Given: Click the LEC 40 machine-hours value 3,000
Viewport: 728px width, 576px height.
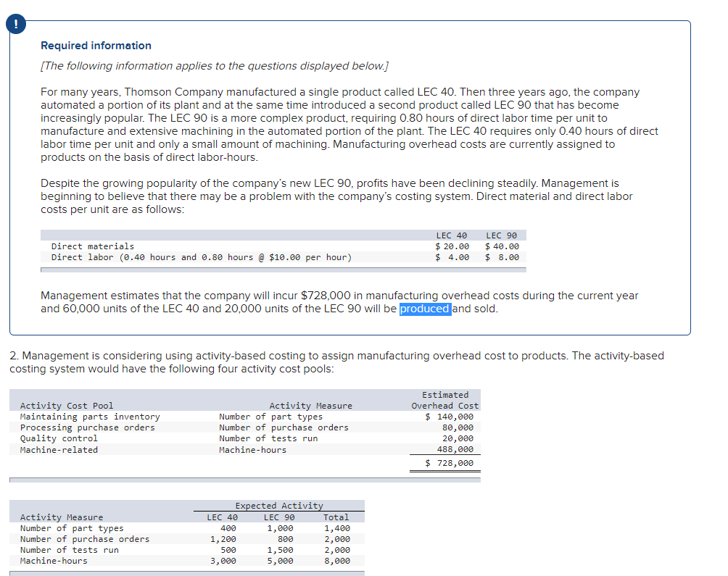Looking at the screenshot, I should [223, 561].
